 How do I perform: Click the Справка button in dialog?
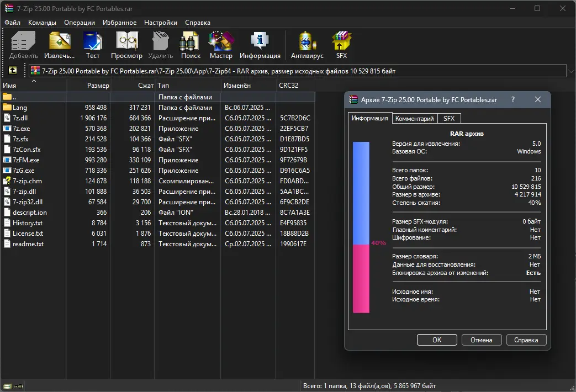point(526,340)
